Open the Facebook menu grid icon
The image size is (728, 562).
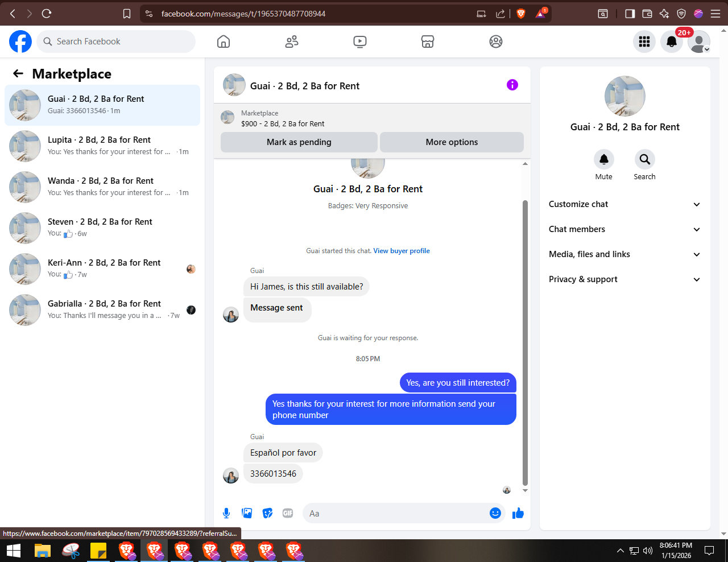[644, 42]
